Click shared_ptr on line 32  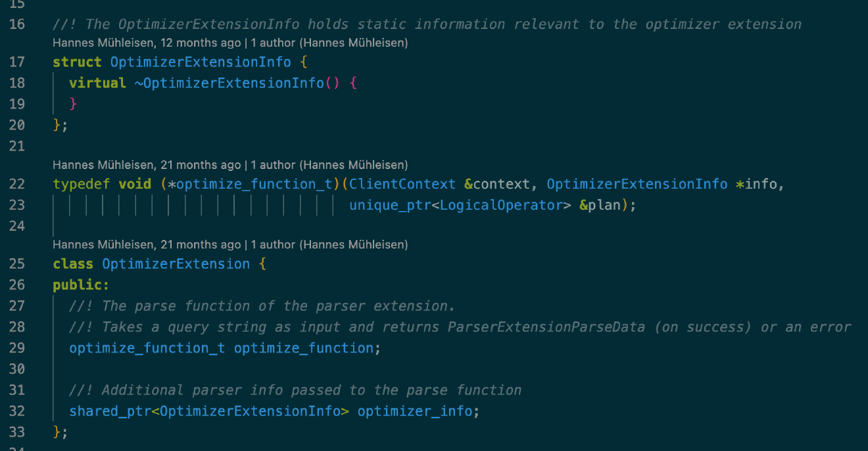[110, 411]
